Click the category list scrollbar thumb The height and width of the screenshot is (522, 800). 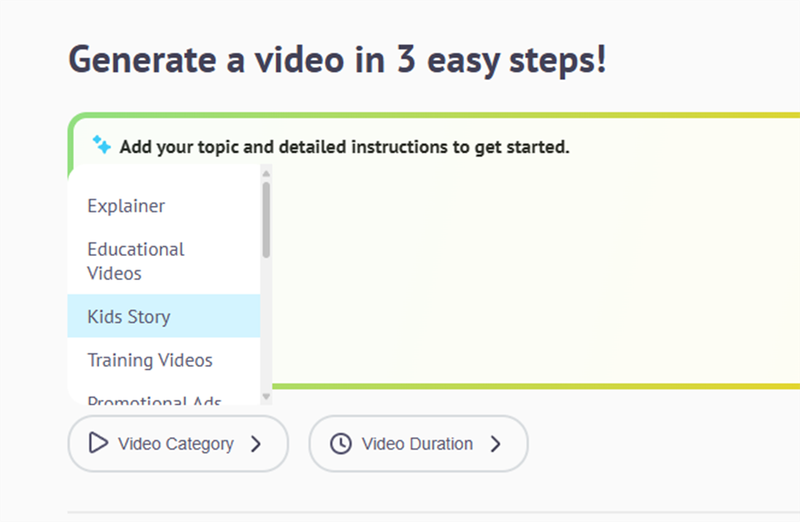pos(266,218)
